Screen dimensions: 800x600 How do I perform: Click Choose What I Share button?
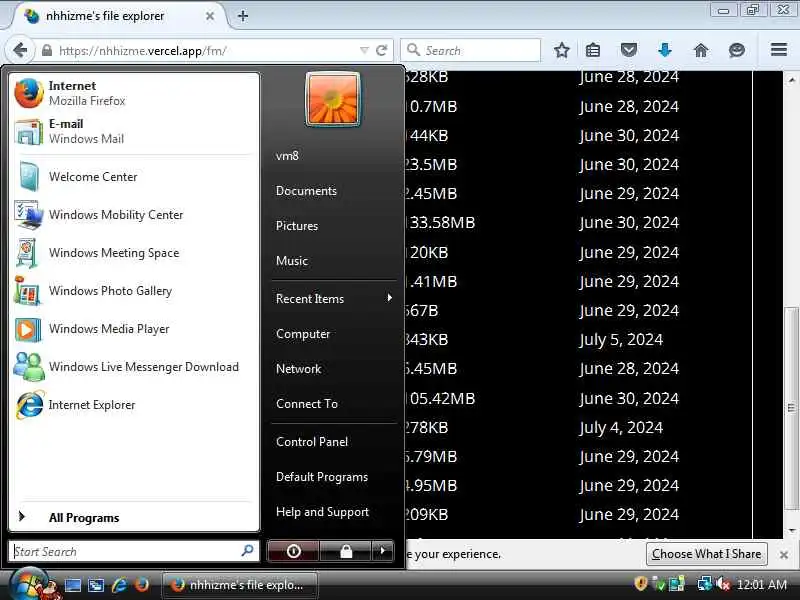pyautogui.click(x=707, y=554)
